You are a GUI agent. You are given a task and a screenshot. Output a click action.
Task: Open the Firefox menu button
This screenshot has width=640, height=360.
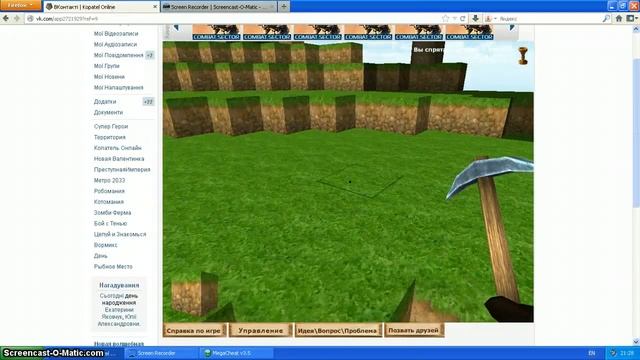(20, 5)
